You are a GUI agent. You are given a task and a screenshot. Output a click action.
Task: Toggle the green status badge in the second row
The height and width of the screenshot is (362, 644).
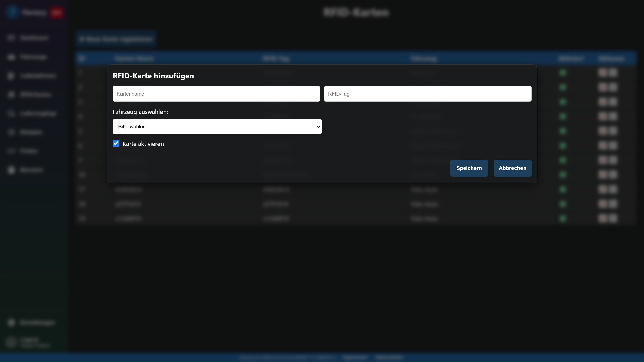click(x=563, y=87)
